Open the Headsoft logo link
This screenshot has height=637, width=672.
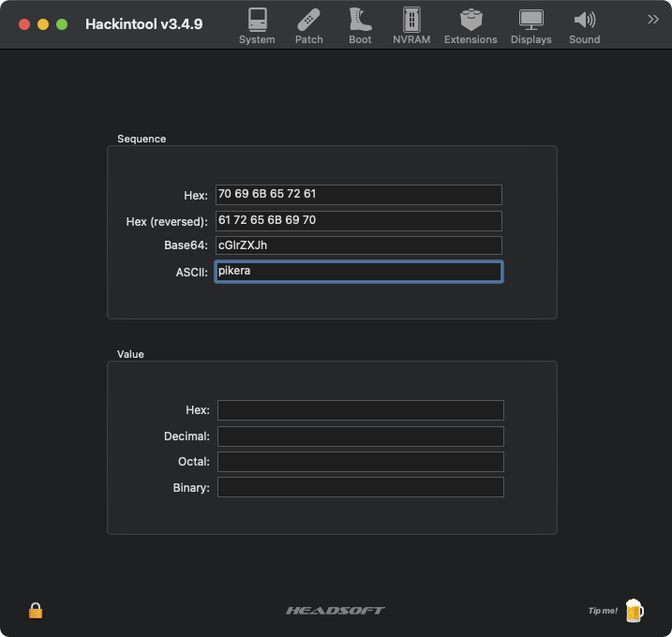point(336,611)
